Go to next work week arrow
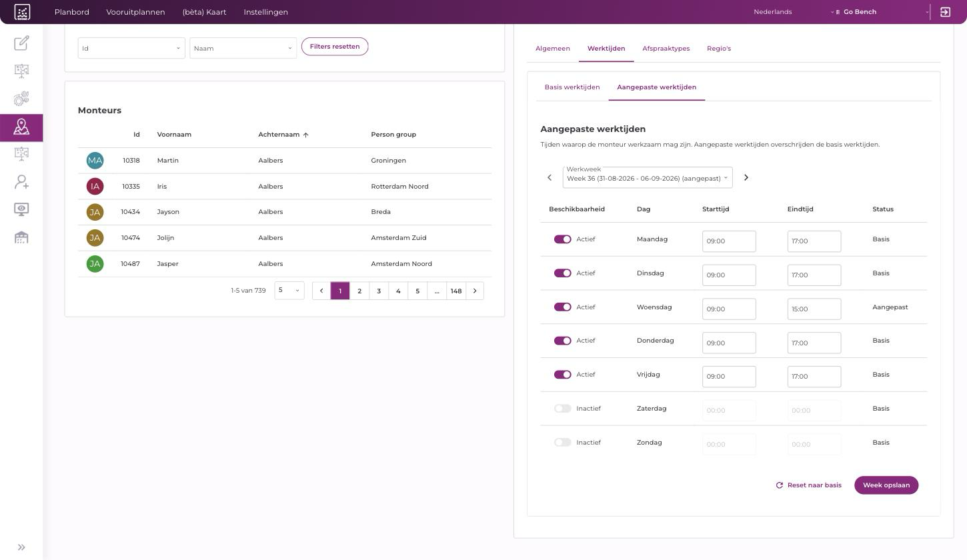The width and height of the screenshot is (967, 560). pos(746,177)
